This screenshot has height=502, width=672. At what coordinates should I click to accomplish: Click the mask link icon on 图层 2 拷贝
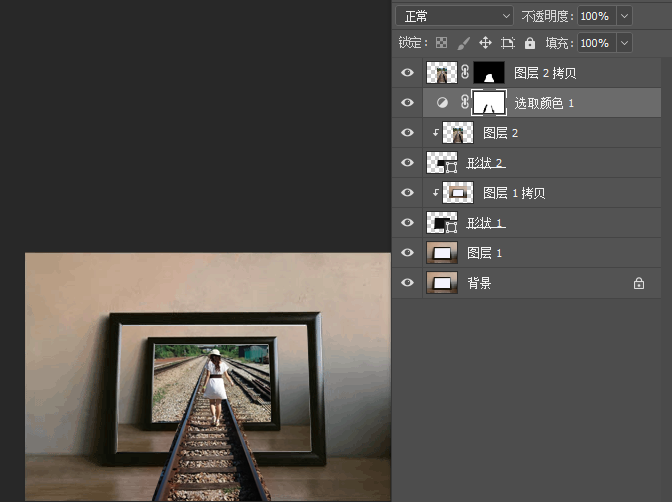[x=465, y=72]
